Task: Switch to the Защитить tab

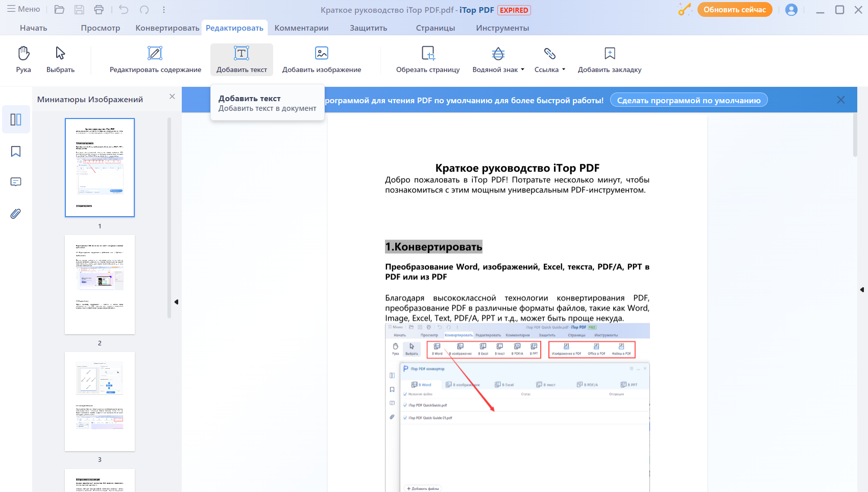Action: [x=369, y=28]
